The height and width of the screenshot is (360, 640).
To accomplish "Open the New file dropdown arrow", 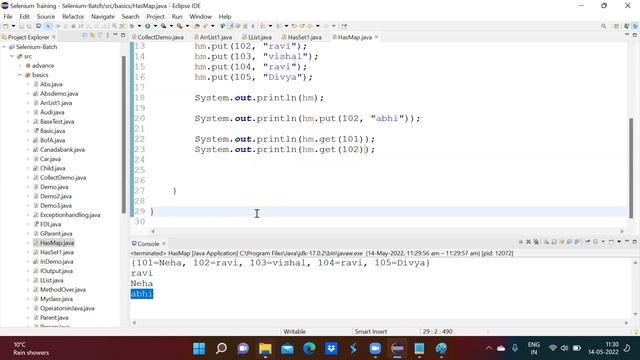I will 13,26.
